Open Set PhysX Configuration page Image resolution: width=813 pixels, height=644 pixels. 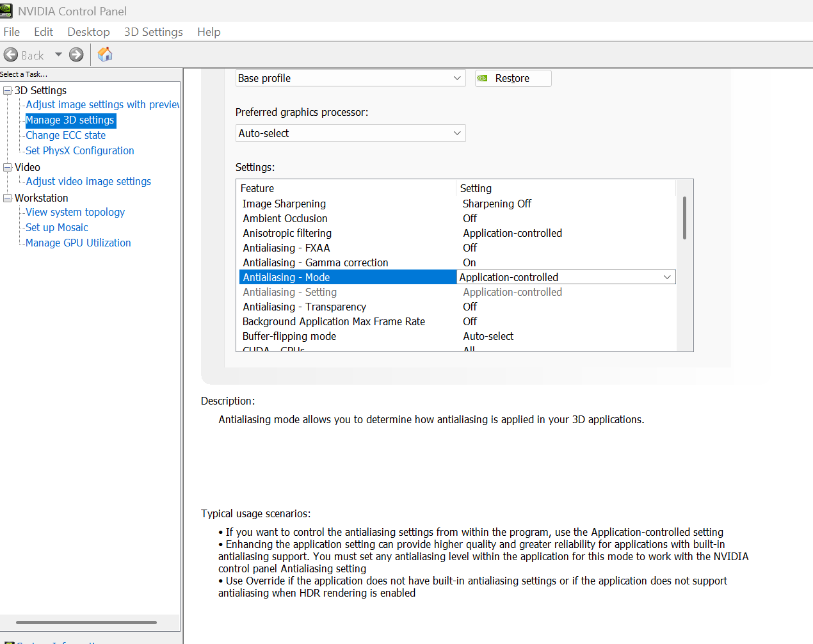(80, 151)
